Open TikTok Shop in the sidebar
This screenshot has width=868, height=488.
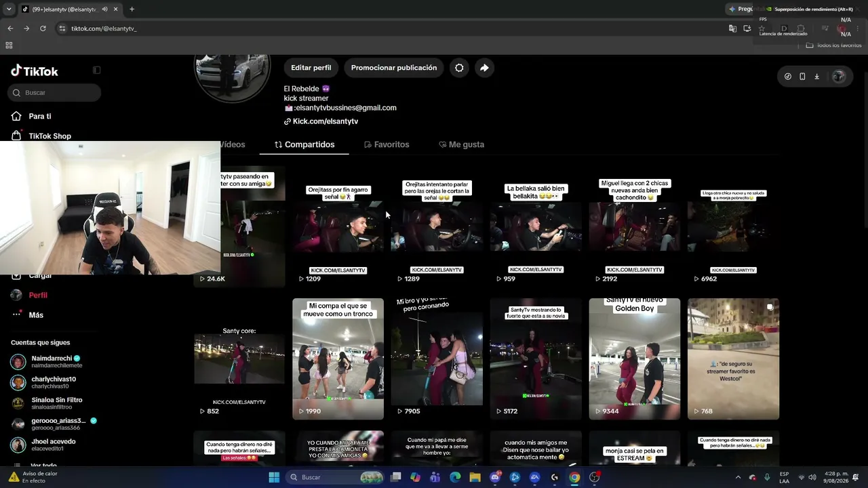[x=50, y=136]
